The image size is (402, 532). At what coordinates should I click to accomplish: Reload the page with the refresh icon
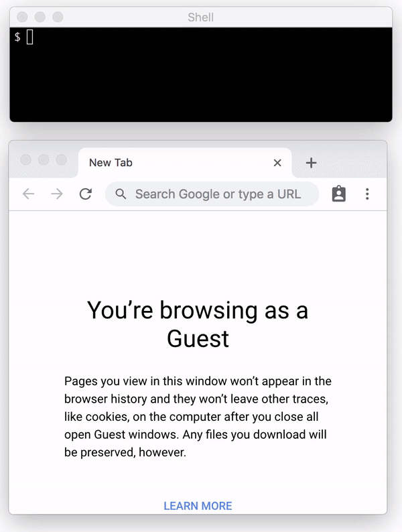click(x=86, y=194)
